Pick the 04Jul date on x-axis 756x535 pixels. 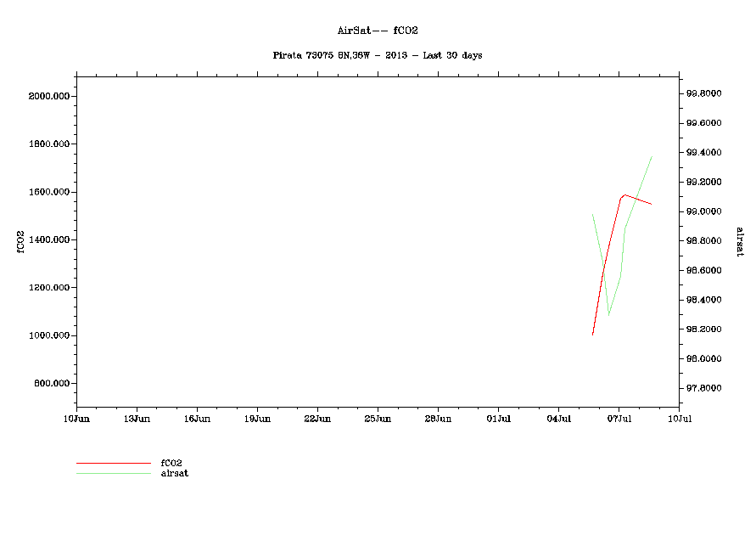[558, 419]
